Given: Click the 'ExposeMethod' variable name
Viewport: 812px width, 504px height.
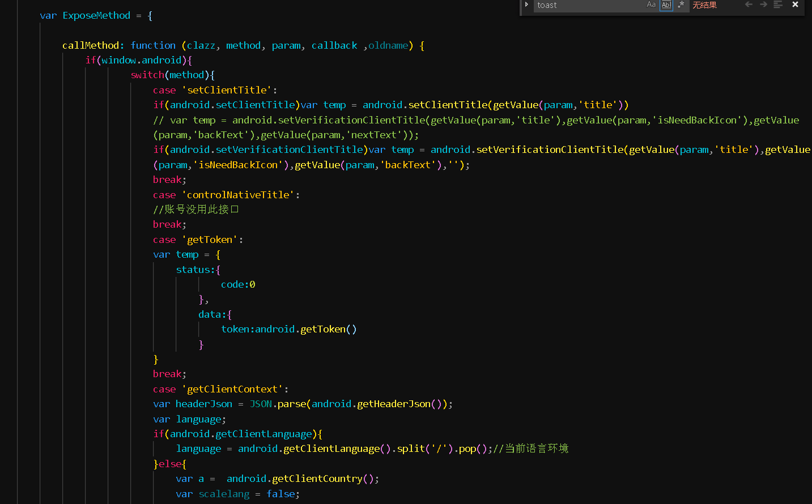Looking at the screenshot, I should (x=96, y=15).
